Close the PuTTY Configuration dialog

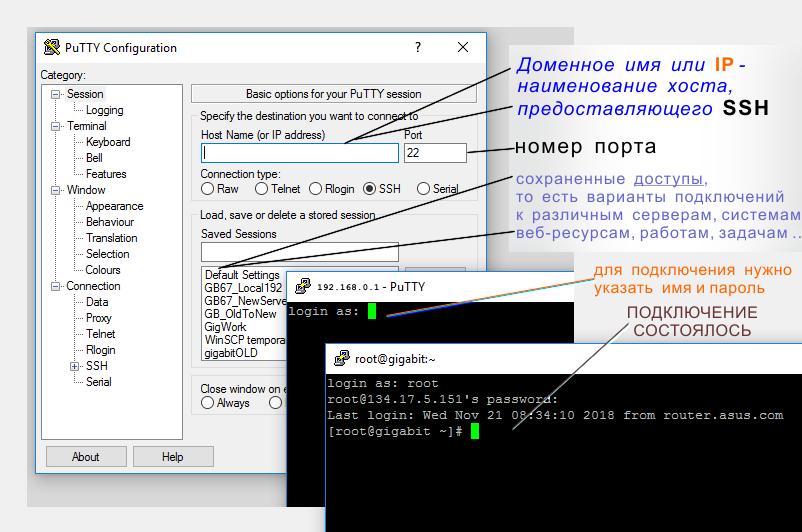click(x=463, y=47)
